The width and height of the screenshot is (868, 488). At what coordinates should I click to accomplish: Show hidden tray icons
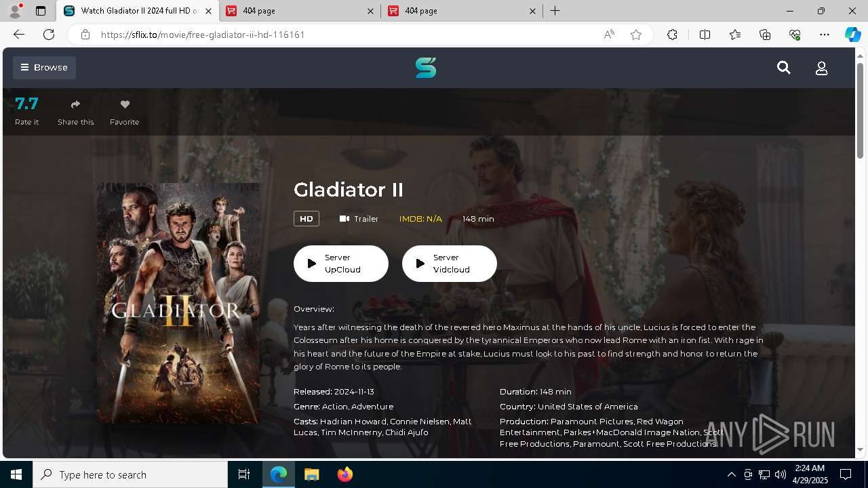731,474
